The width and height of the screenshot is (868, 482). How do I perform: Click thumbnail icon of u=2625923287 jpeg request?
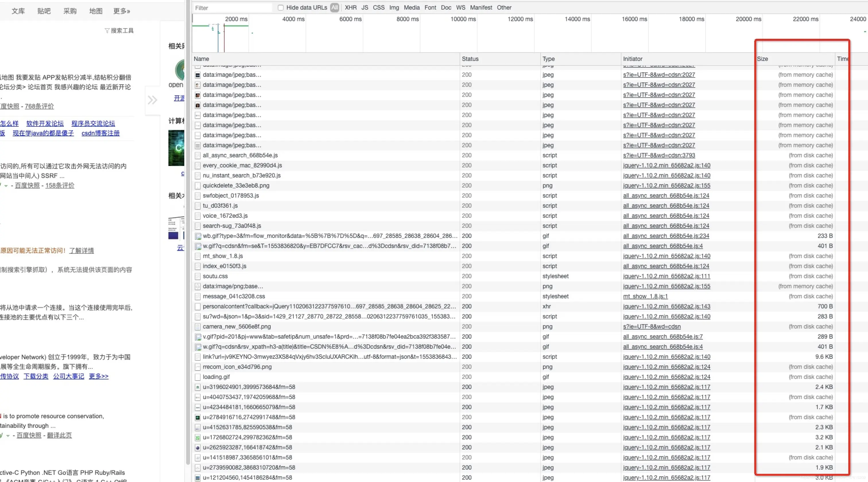click(198, 448)
